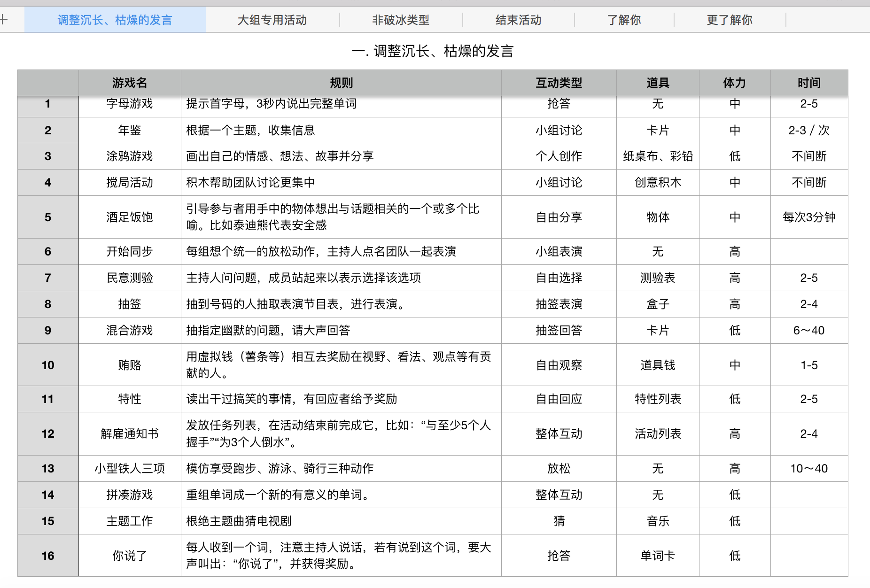Go to the 了解你 tab
Screen dimensions: 870x588
point(624,20)
